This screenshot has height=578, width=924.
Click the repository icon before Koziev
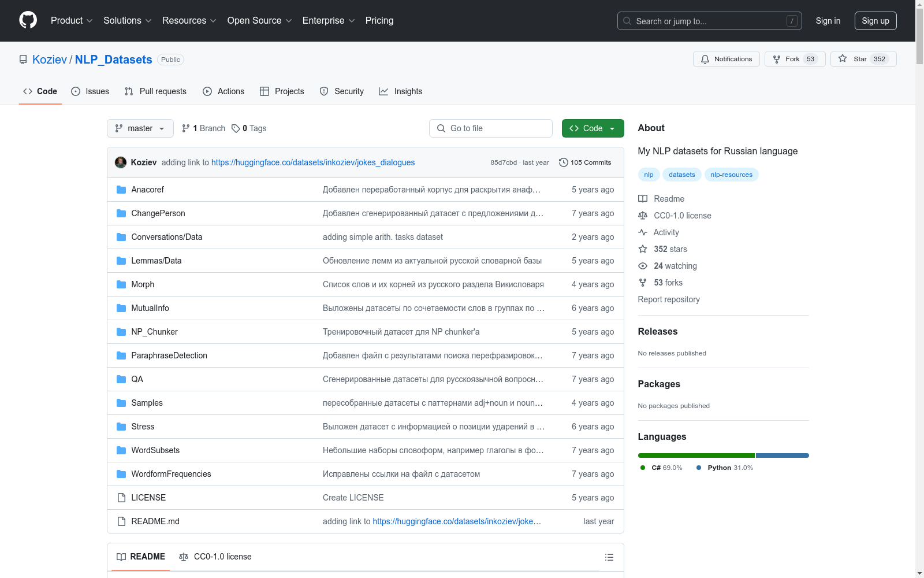[23, 60]
